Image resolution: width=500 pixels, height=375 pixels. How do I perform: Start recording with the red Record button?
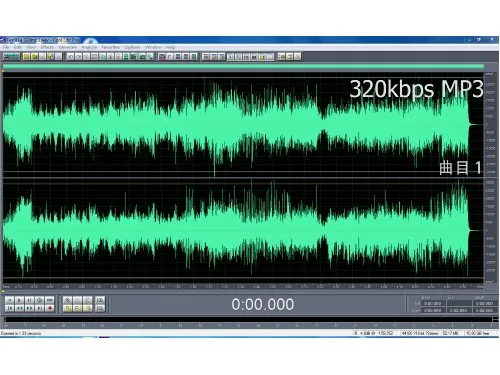49,308
